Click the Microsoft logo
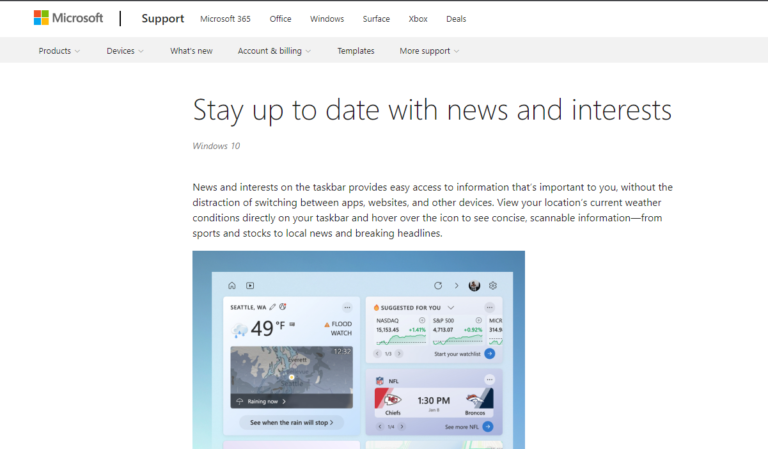This screenshot has height=449, width=768. (x=68, y=18)
